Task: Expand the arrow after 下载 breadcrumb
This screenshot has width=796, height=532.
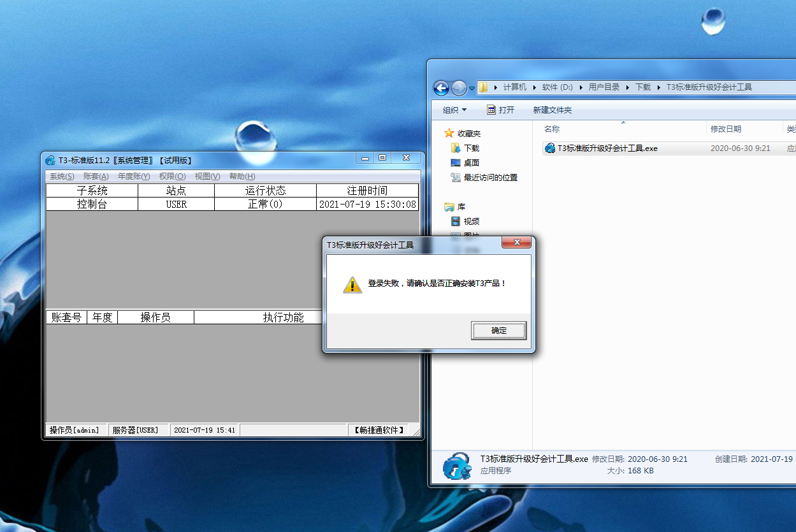Action: pyautogui.click(x=658, y=87)
